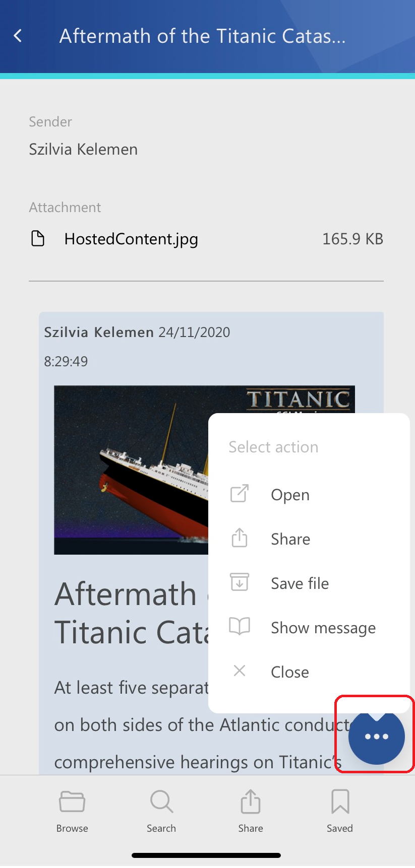Open the HostedContent.jpg attachment name

[131, 239]
